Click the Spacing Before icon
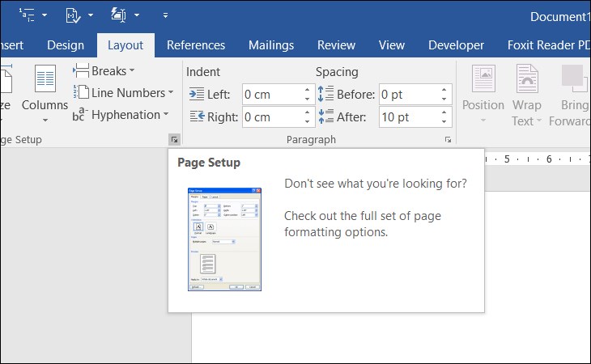This screenshot has height=364, width=591. click(x=325, y=94)
